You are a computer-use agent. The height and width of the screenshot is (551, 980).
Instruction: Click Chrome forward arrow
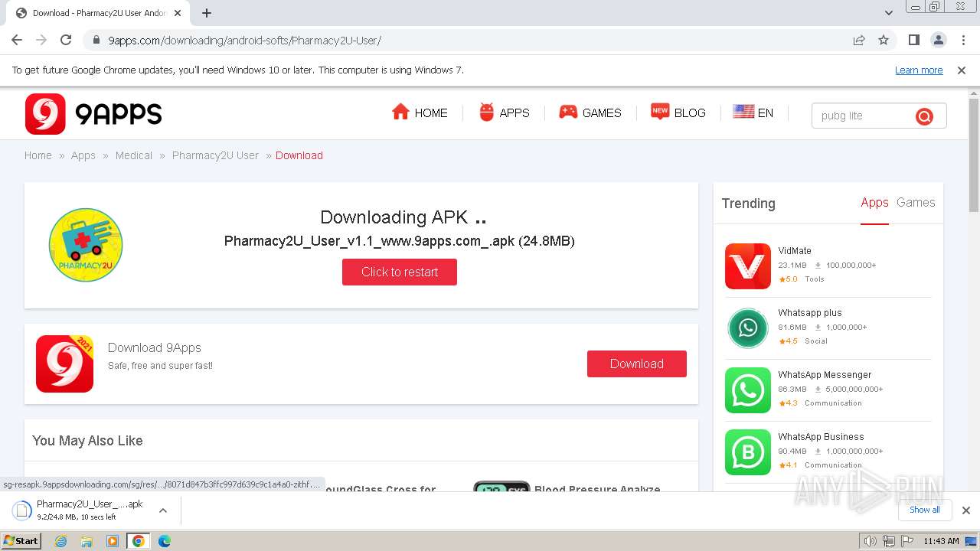coord(41,40)
